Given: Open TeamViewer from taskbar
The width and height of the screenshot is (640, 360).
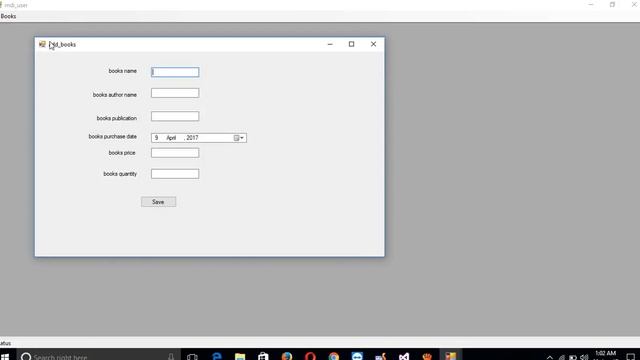Looking at the screenshot, I should click(357, 356).
